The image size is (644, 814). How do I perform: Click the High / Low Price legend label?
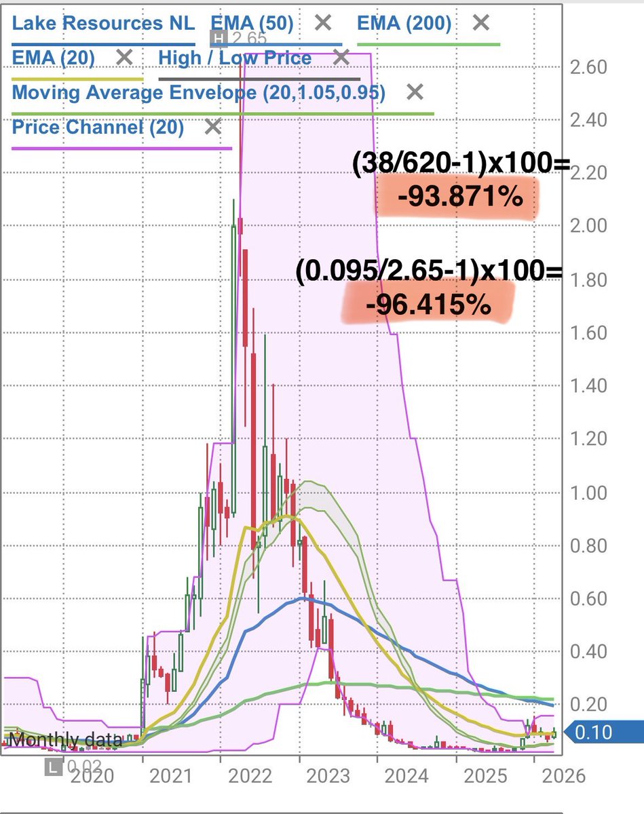point(235,57)
